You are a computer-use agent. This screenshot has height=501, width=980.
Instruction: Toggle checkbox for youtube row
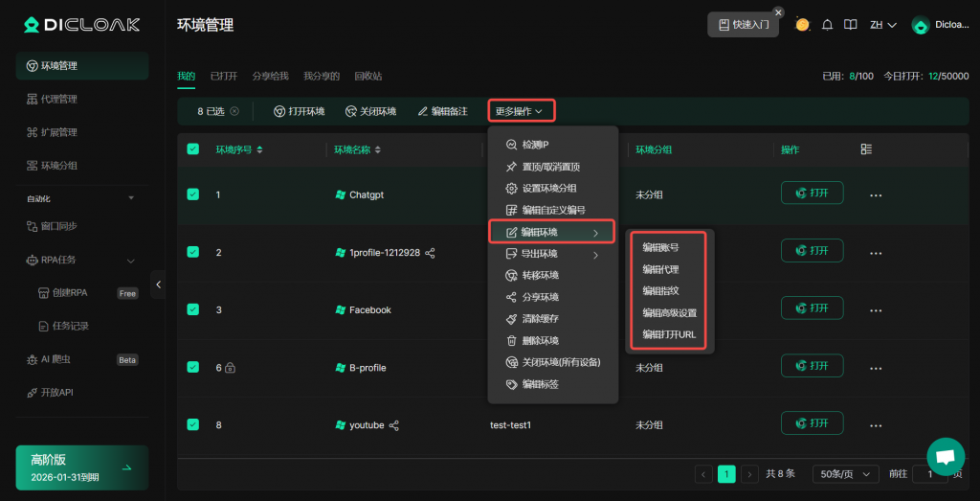(192, 424)
